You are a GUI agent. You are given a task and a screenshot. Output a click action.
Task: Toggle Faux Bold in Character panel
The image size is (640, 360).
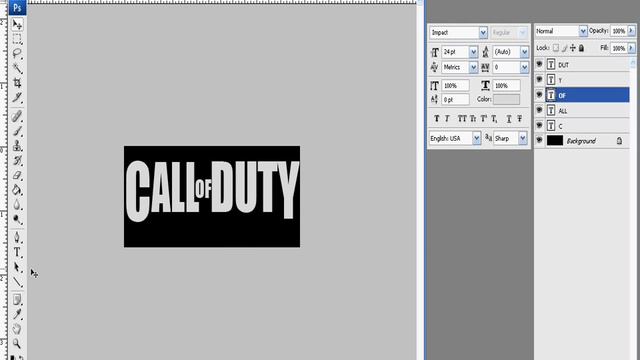pos(436,119)
